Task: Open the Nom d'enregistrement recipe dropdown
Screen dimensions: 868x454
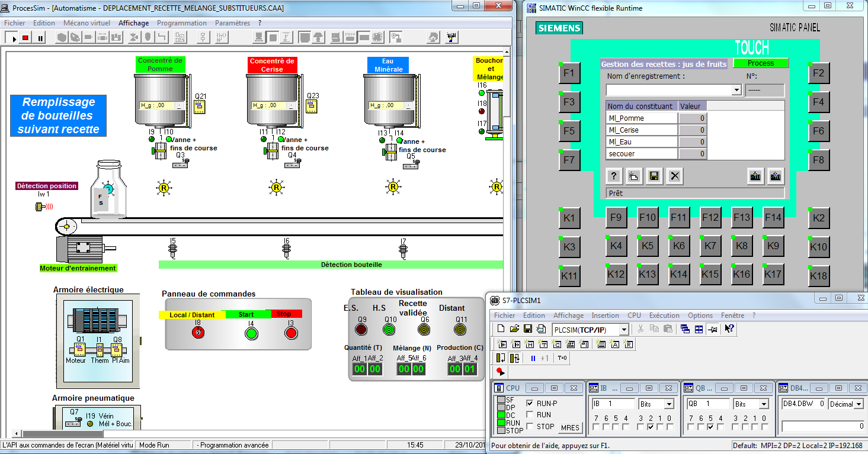Action: click(x=736, y=90)
